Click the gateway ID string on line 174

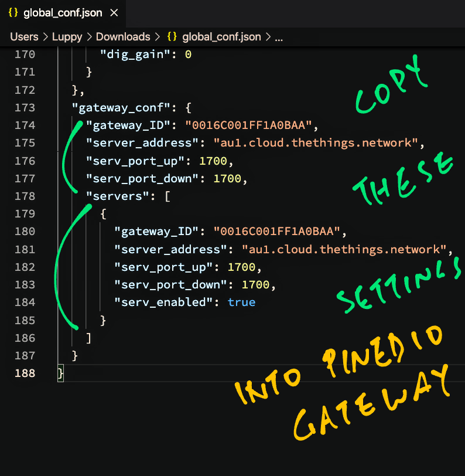point(251,125)
